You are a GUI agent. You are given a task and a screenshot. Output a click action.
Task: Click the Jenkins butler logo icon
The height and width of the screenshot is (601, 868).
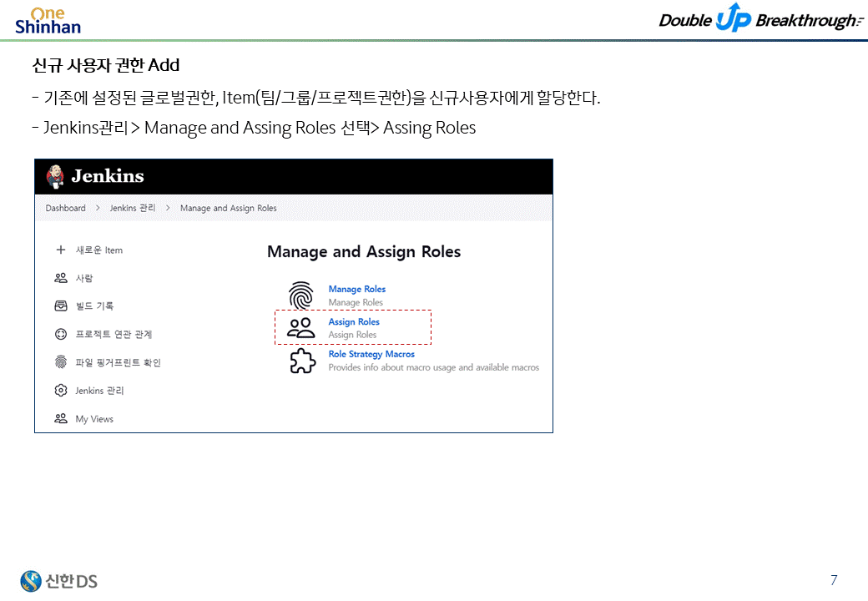point(55,176)
